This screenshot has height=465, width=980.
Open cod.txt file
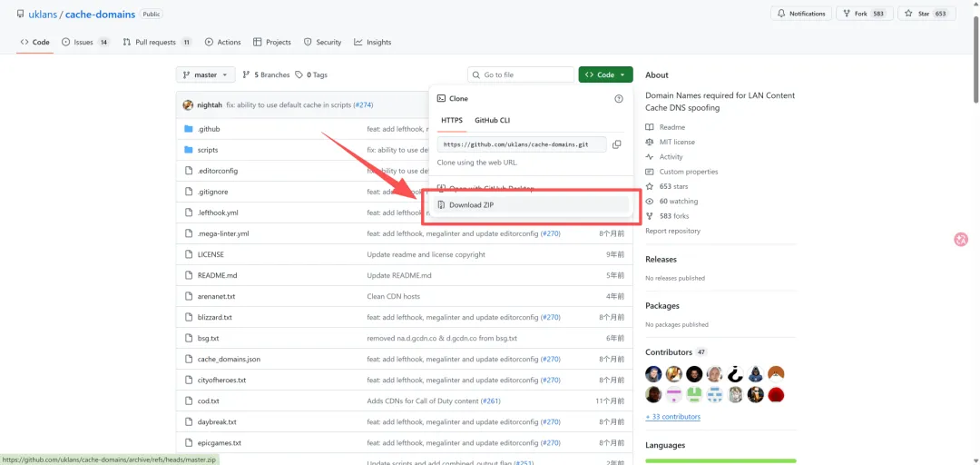pyautogui.click(x=208, y=401)
